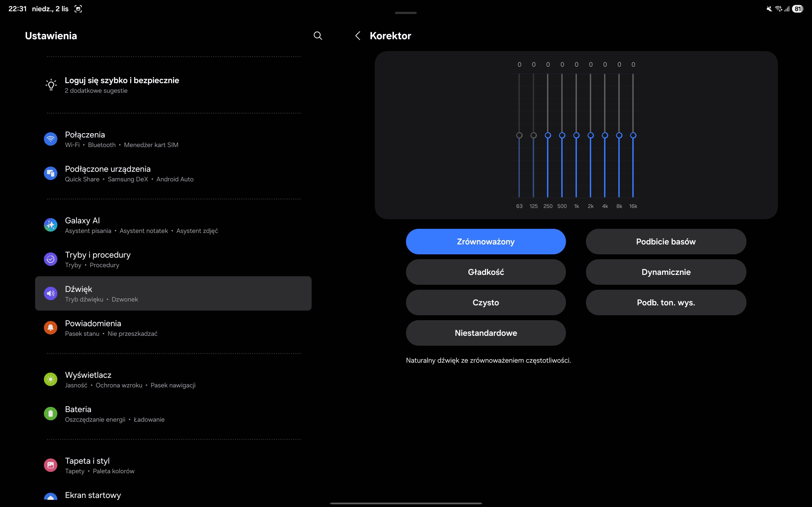Screen dimensions: 812x507
Task: Open Galaxy AI sparkle icon
Action: [x=51, y=225]
